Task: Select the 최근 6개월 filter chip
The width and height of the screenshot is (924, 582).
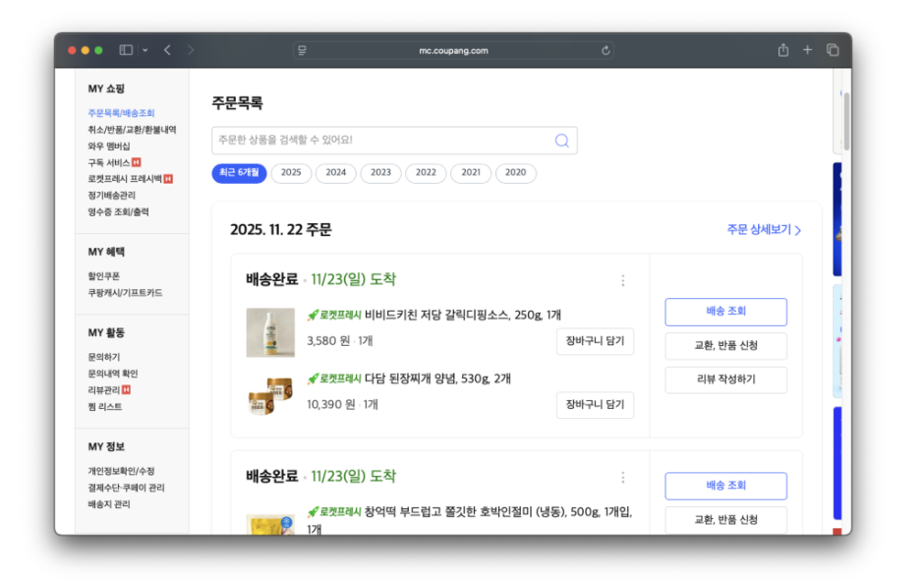Action: click(239, 173)
